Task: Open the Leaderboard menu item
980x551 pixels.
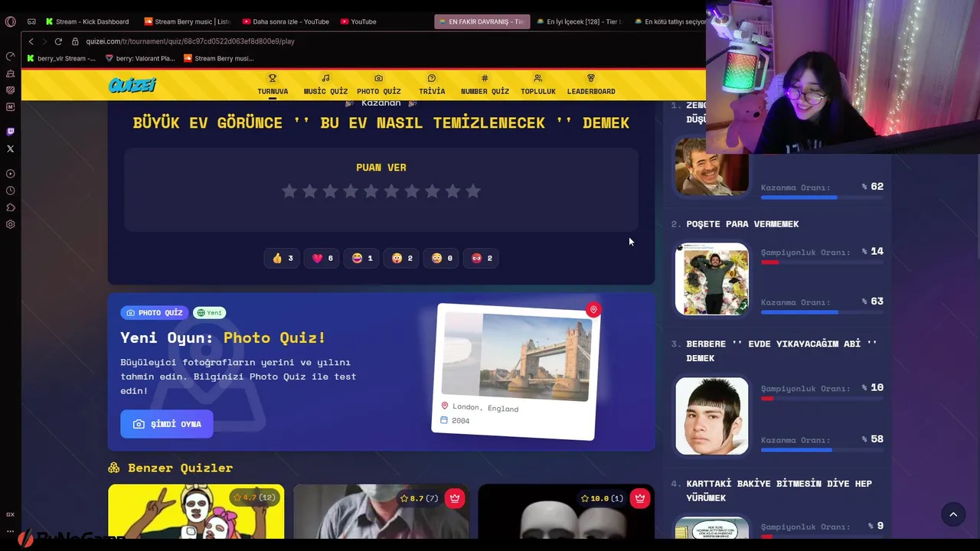Action: [x=591, y=85]
